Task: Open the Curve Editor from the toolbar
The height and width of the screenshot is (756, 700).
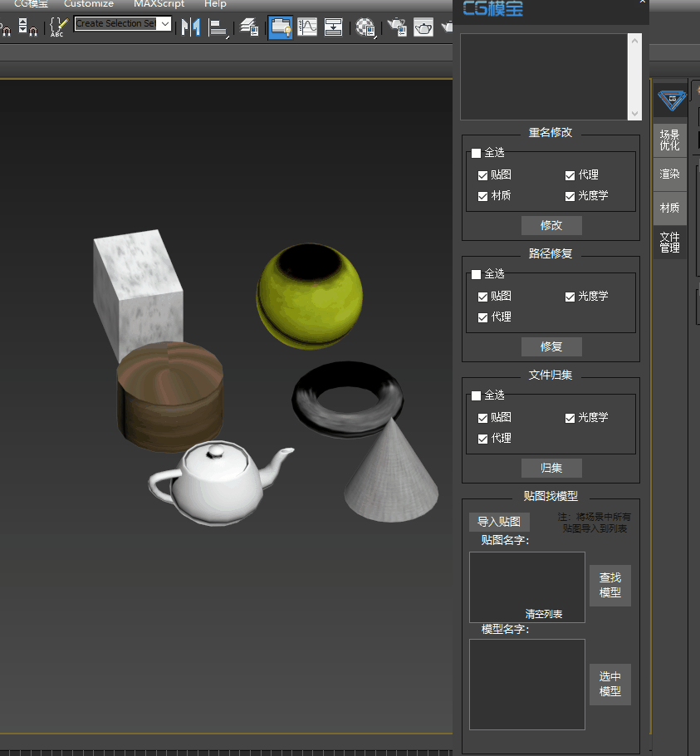Action: pos(307,27)
